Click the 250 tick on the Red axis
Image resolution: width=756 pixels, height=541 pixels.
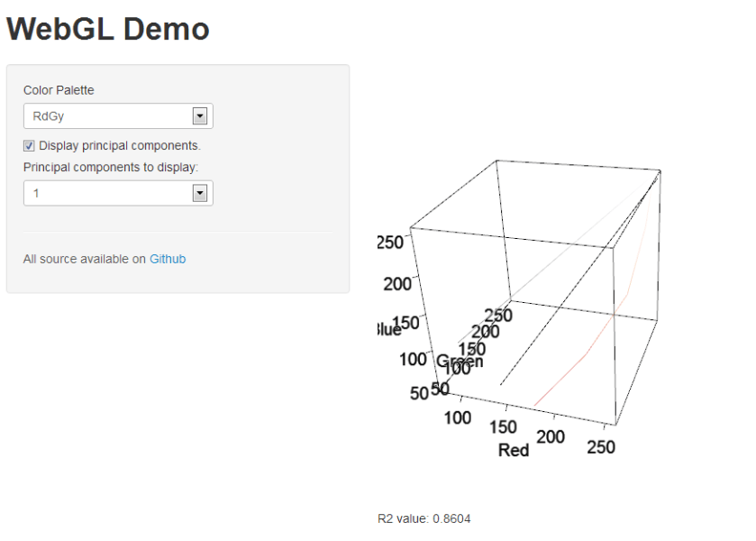coord(600,446)
